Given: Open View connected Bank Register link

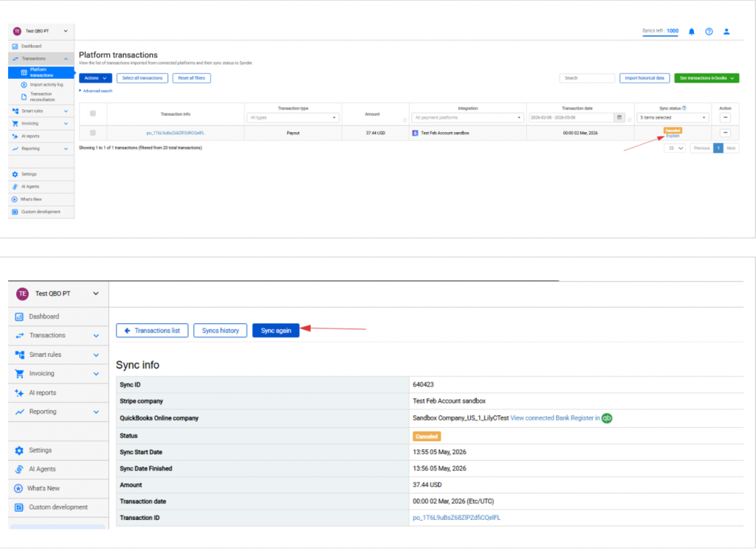Looking at the screenshot, I should click(555, 418).
